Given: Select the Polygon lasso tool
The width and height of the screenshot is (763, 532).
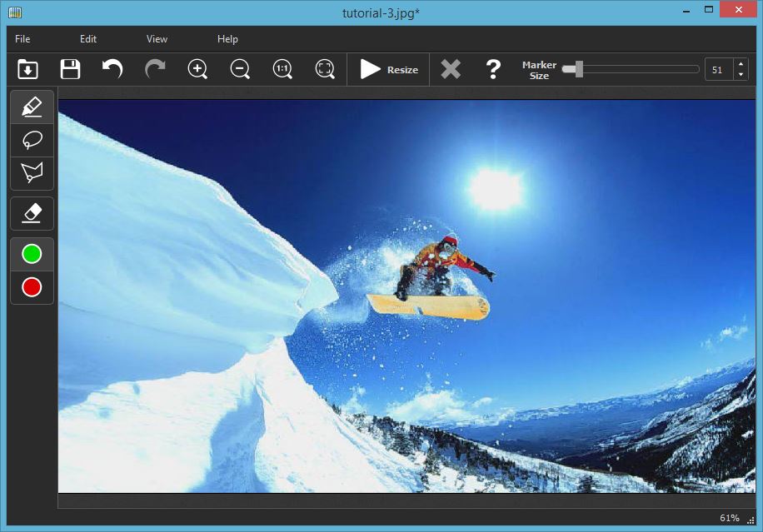Looking at the screenshot, I should [x=32, y=173].
